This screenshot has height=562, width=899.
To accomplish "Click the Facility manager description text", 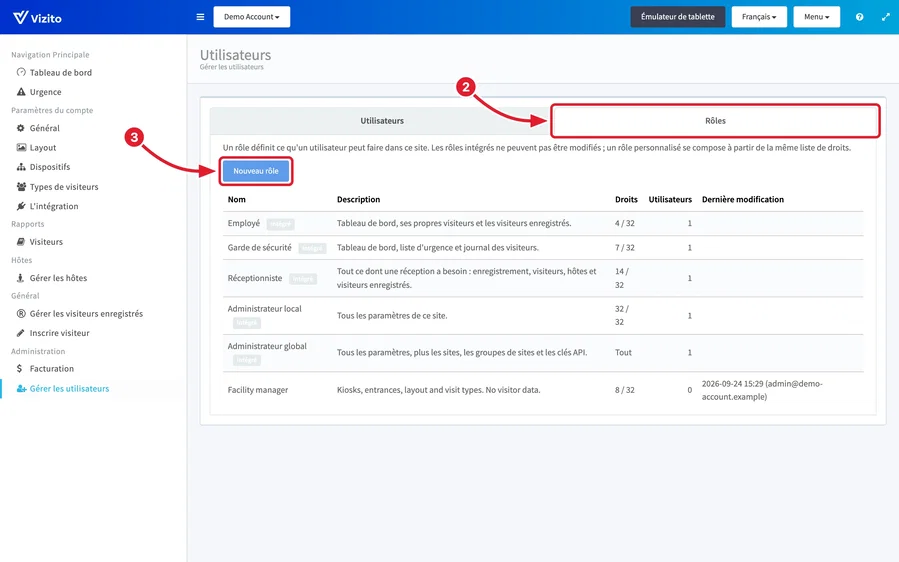I will [439, 390].
